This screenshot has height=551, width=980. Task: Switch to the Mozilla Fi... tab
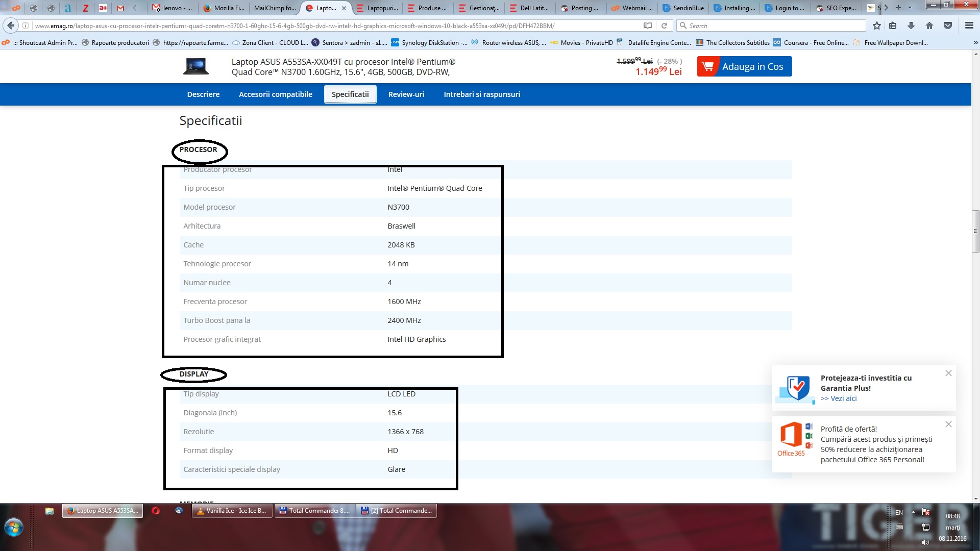(224, 8)
